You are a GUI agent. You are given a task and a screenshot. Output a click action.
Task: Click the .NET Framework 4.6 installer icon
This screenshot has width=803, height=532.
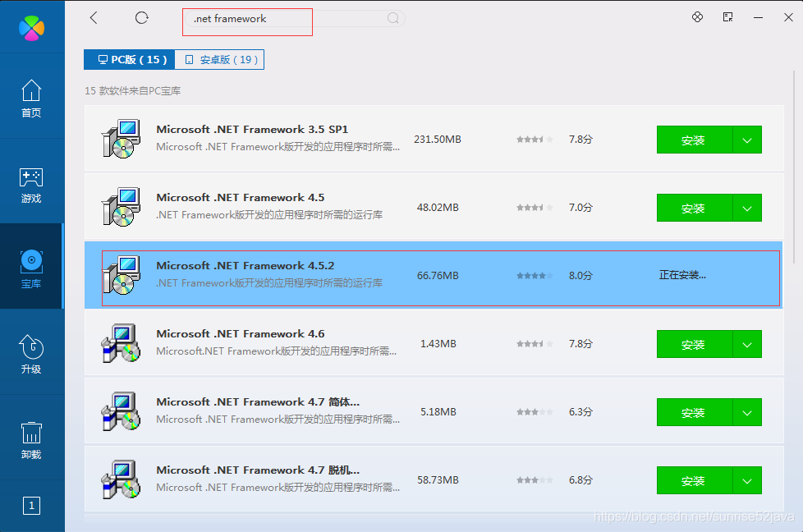coord(121,343)
